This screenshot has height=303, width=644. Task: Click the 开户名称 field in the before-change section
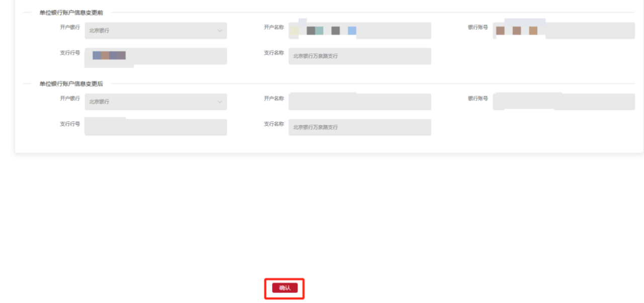(360, 31)
